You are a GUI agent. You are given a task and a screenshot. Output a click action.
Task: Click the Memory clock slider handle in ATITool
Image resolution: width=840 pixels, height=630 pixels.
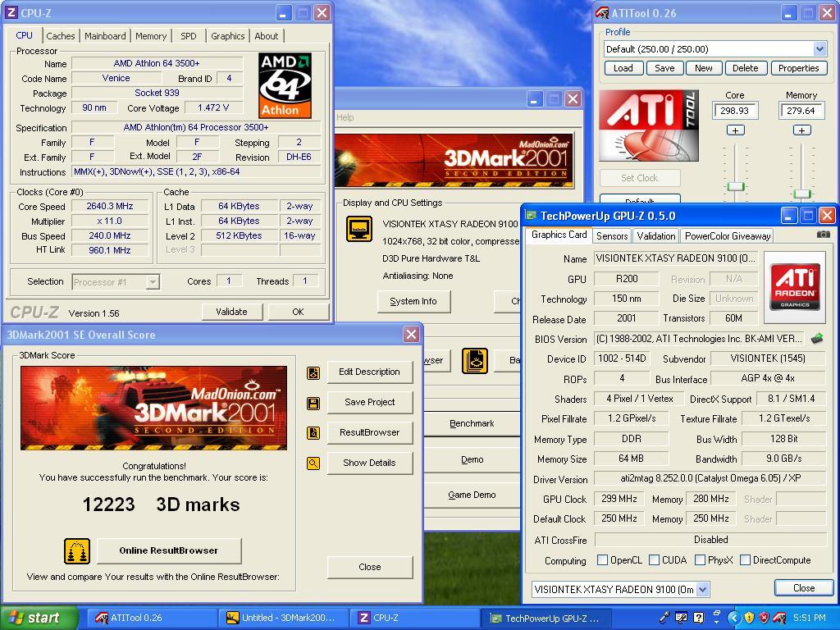coord(802,194)
